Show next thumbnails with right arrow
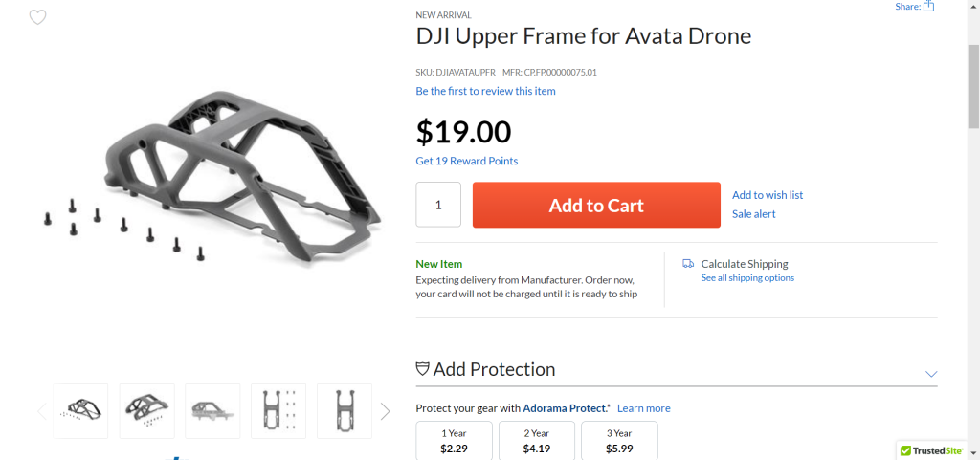 [385, 411]
